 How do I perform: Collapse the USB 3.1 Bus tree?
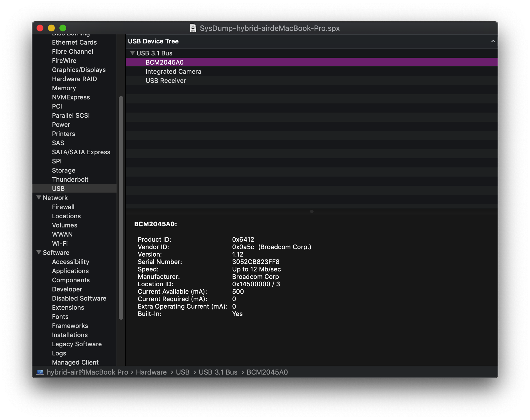click(x=132, y=53)
